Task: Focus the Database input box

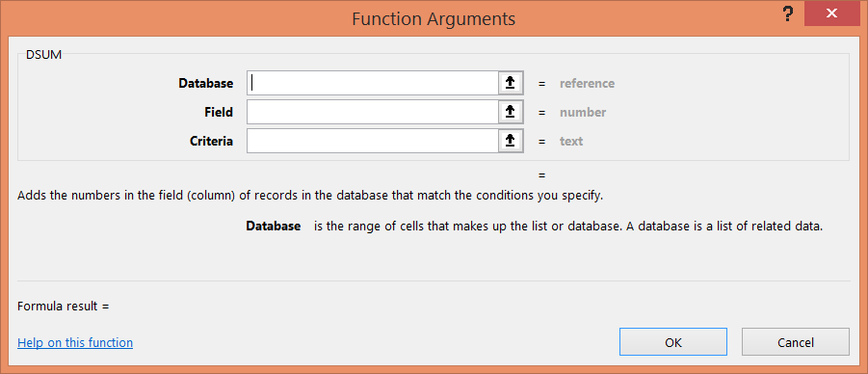Action: 373,83
